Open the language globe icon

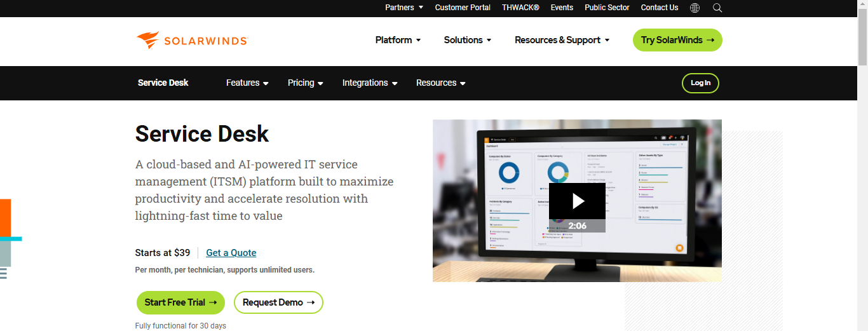(x=695, y=8)
